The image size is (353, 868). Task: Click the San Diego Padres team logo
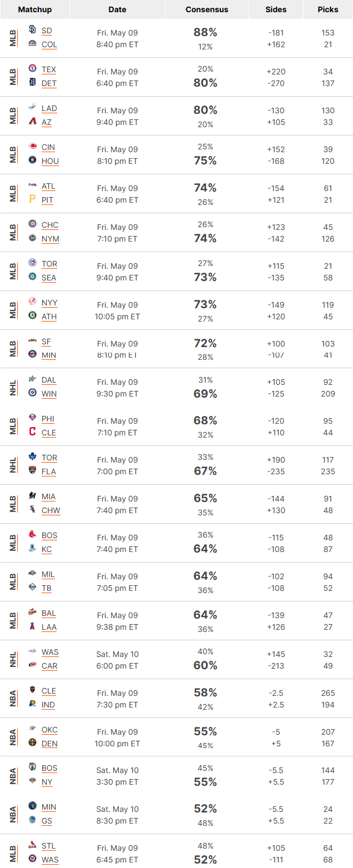[x=32, y=30]
